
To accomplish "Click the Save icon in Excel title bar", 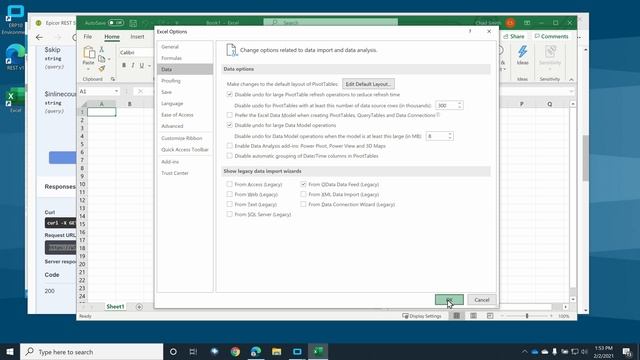I will (x=133, y=23).
